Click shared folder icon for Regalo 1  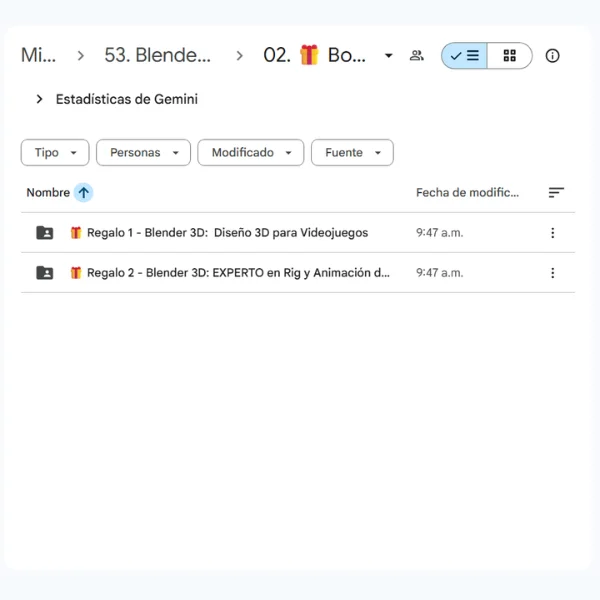pyautogui.click(x=45, y=233)
